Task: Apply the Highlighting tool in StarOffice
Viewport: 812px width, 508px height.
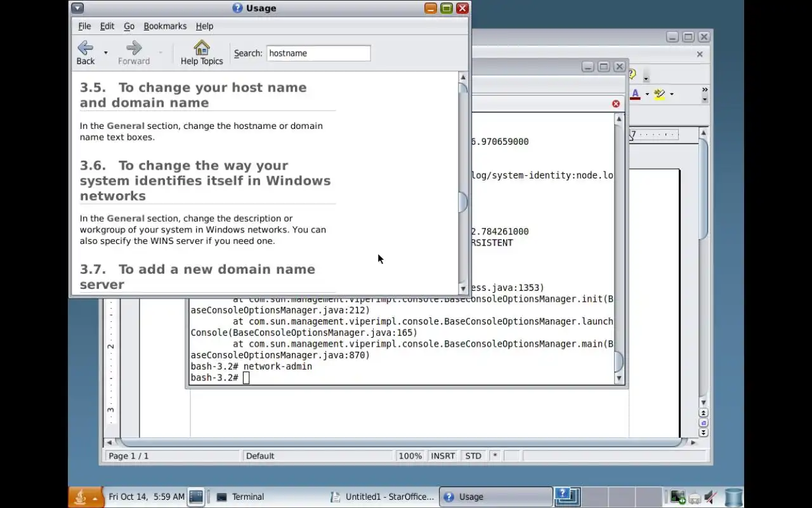Action: pos(660,94)
